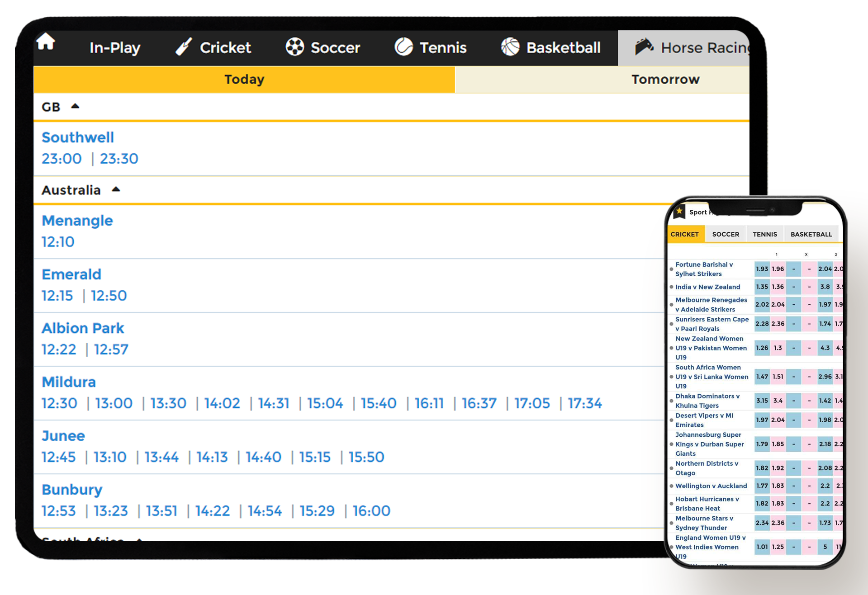868x595 pixels.
Task: Tap the star icon on phone header
Action: pos(679,212)
